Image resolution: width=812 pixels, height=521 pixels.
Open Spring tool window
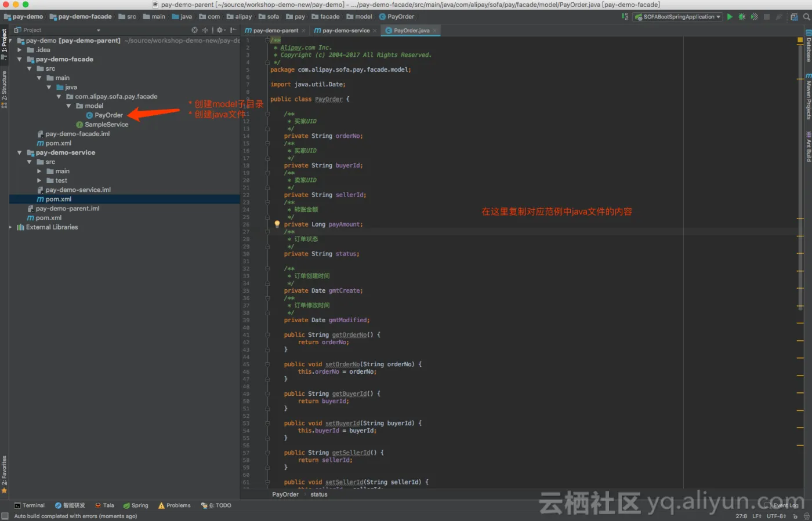(x=136, y=505)
